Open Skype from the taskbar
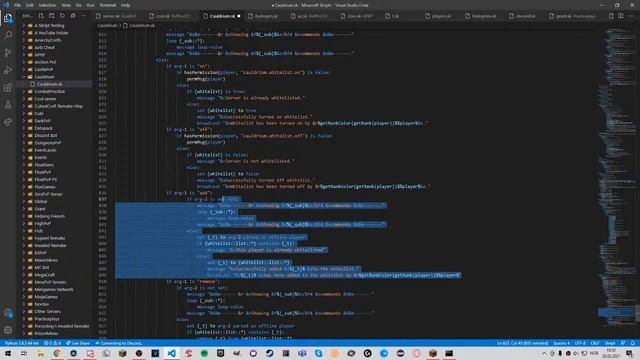 pos(318,353)
